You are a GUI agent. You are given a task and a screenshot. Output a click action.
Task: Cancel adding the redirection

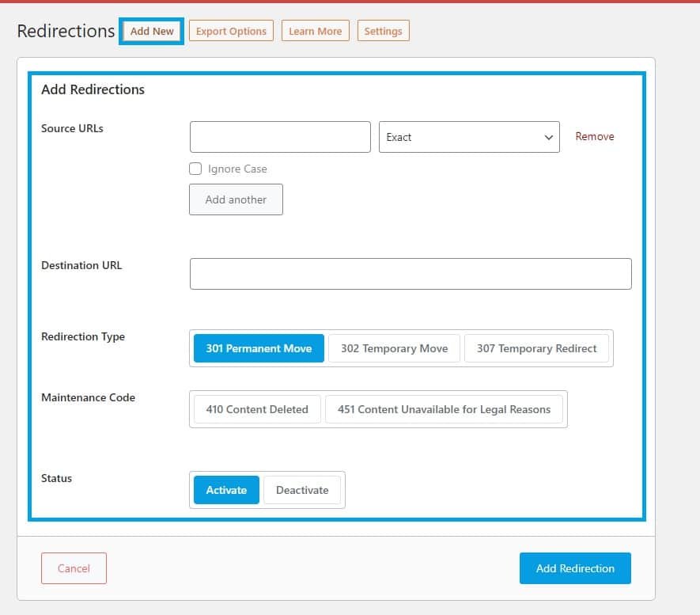[x=74, y=568]
